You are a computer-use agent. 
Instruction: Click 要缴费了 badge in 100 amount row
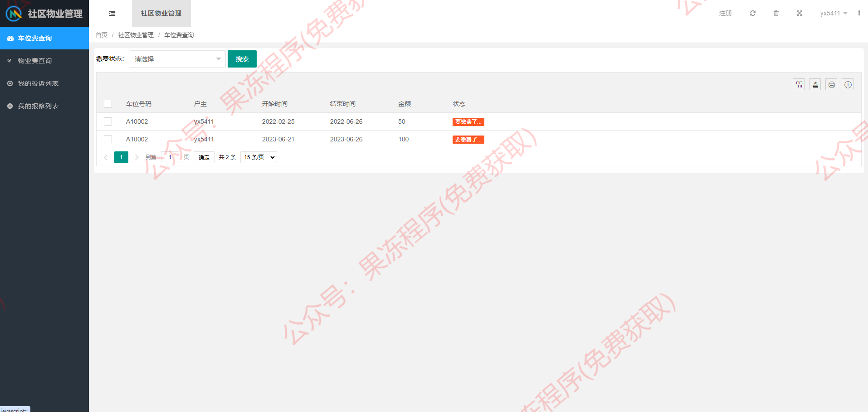[x=468, y=140]
